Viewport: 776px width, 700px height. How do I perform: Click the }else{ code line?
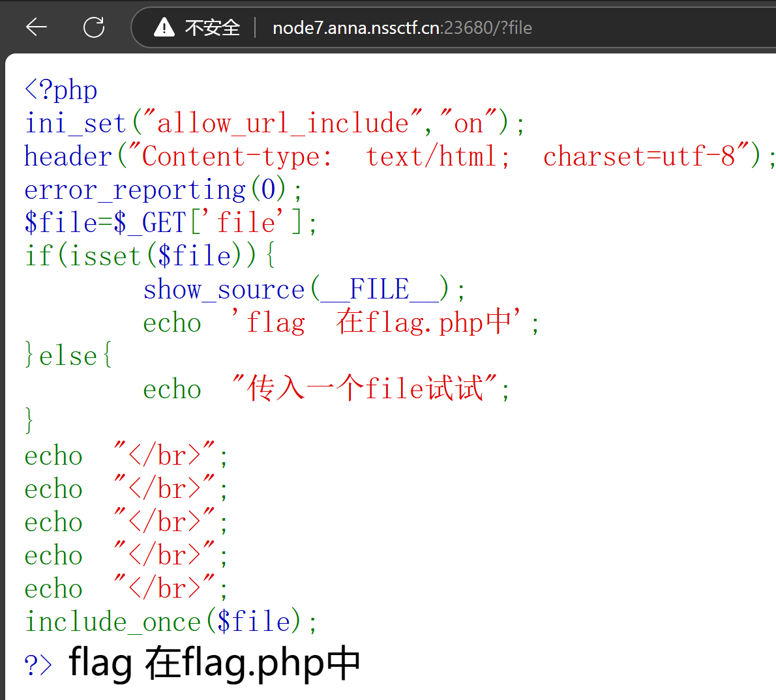[x=68, y=356]
